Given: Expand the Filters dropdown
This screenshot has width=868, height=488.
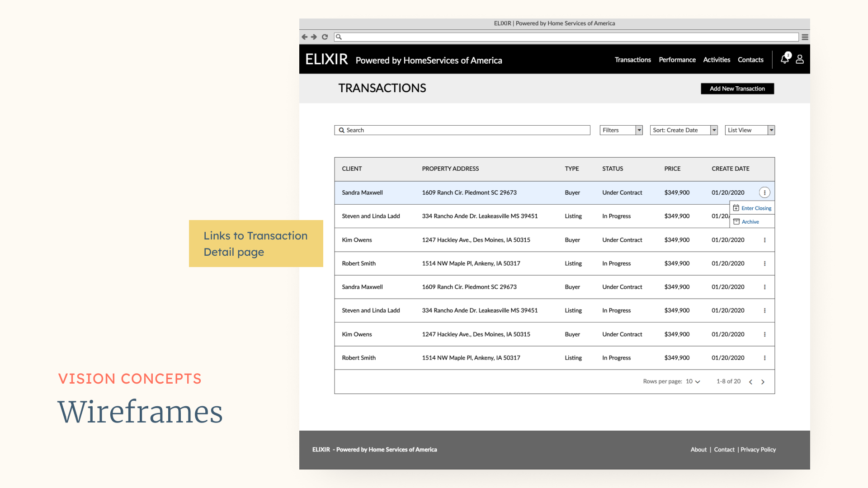Looking at the screenshot, I should click(621, 130).
